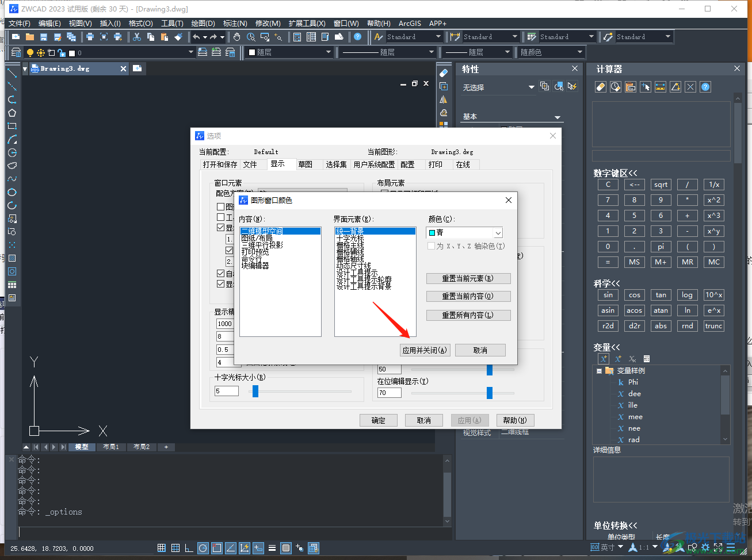Collapse the 变量样例 tree node
Image resolution: width=752 pixels, height=560 pixels.
click(599, 371)
